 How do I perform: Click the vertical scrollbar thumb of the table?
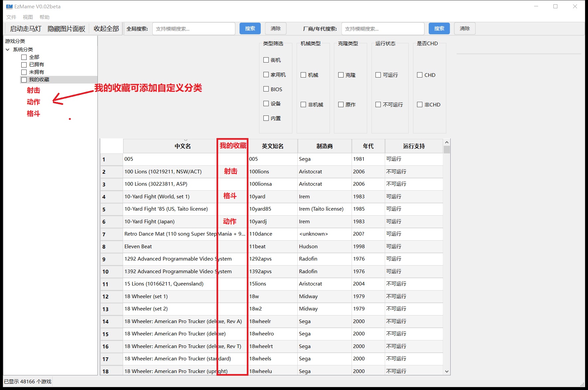pyautogui.click(x=447, y=150)
